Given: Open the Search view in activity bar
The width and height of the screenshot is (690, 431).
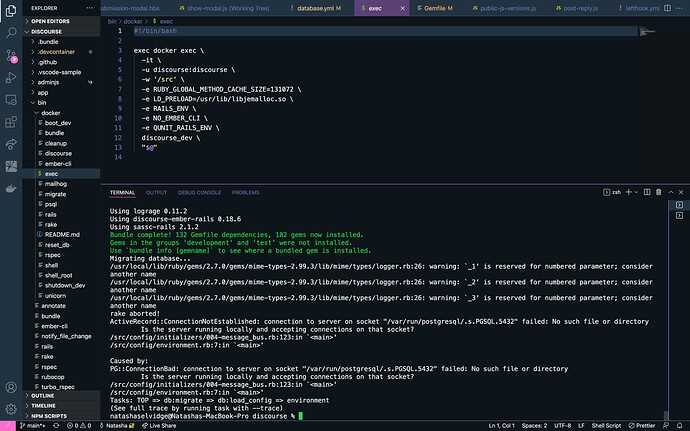Looking at the screenshot, I should click(x=11, y=33).
